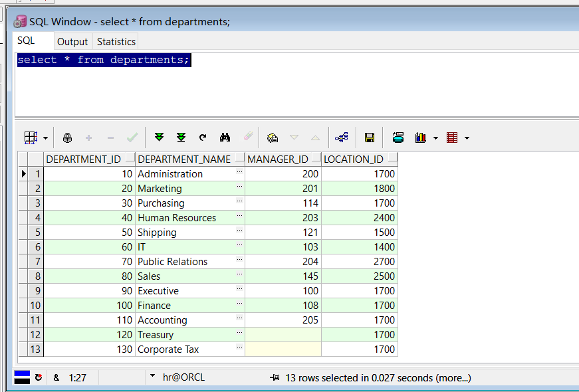Select location ID 2400 cell

pyautogui.click(x=360, y=218)
